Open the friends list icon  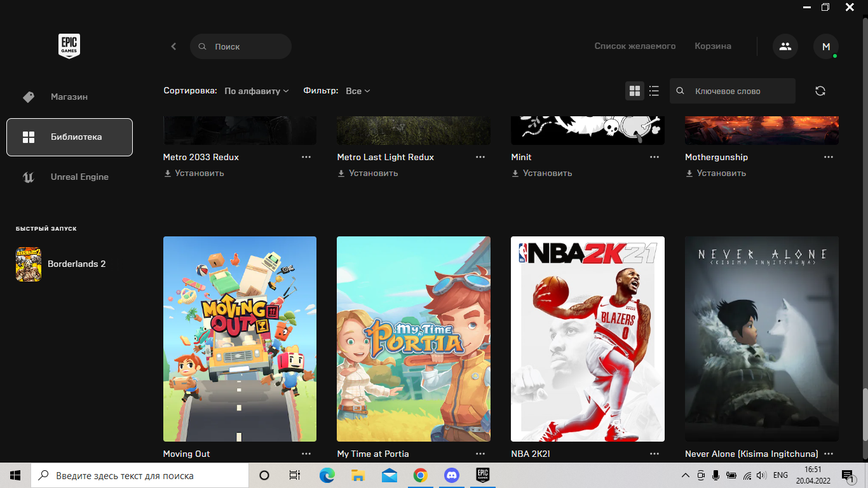[785, 46]
